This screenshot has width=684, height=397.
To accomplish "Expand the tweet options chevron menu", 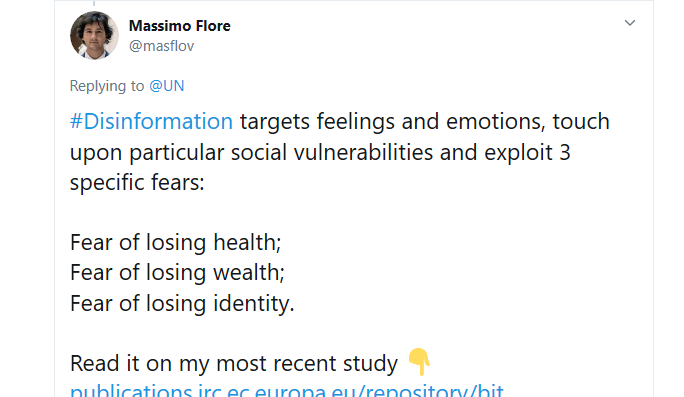I will click(629, 23).
